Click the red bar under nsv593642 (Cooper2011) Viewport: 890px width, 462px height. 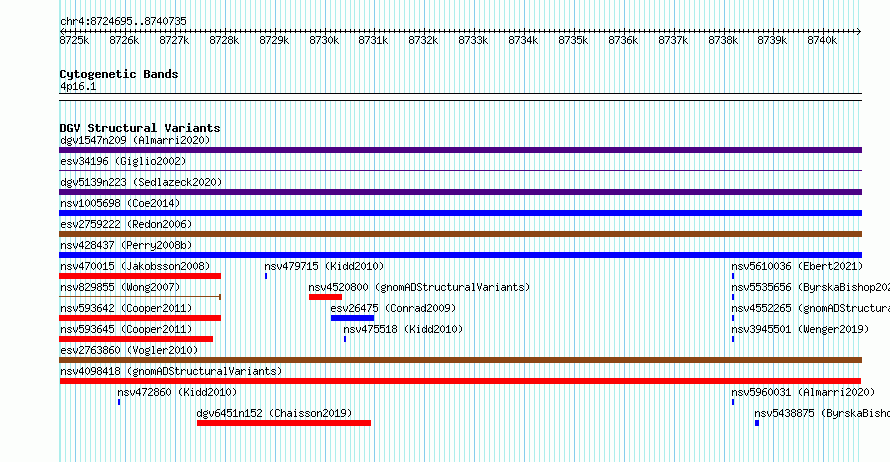[x=140, y=318]
